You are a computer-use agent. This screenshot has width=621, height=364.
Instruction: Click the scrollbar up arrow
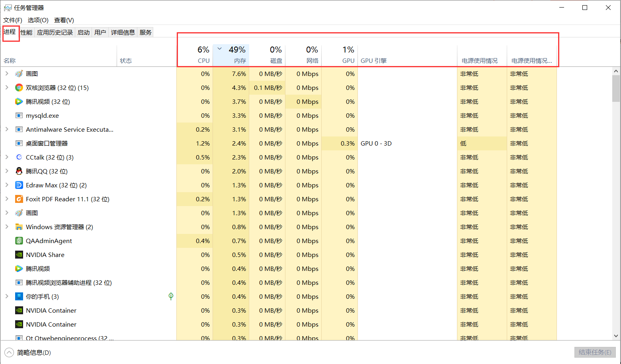click(616, 71)
